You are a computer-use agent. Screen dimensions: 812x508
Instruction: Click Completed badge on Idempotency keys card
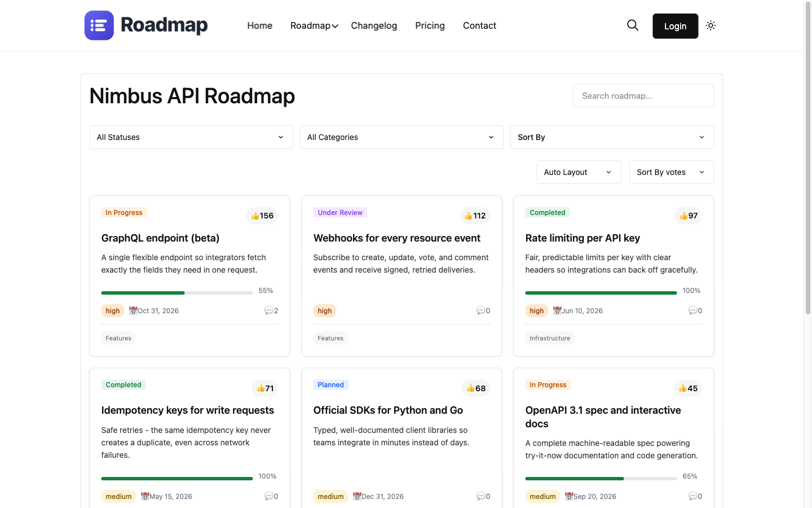123,385
